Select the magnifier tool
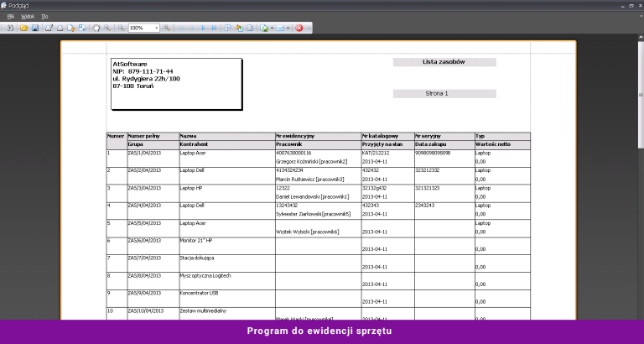This screenshot has width=644, height=344. [107, 28]
